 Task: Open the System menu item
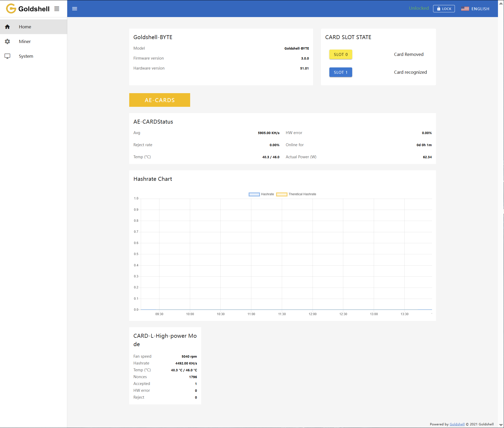pyautogui.click(x=34, y=56)
